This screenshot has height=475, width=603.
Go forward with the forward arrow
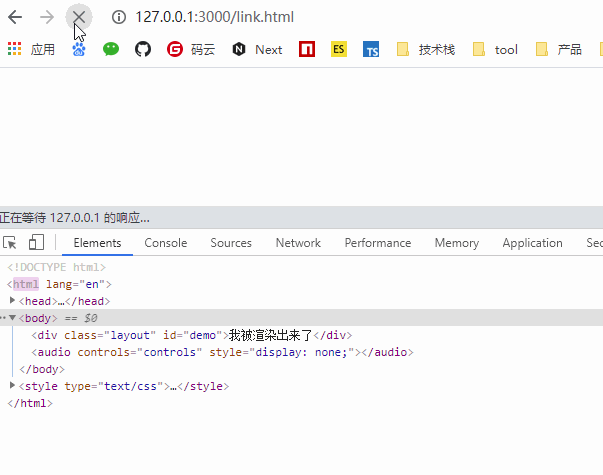[x=47, y=17]
